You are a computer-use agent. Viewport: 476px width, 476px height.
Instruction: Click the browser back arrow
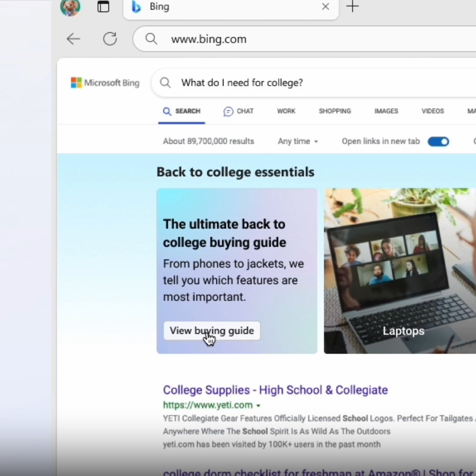point(74,39)
